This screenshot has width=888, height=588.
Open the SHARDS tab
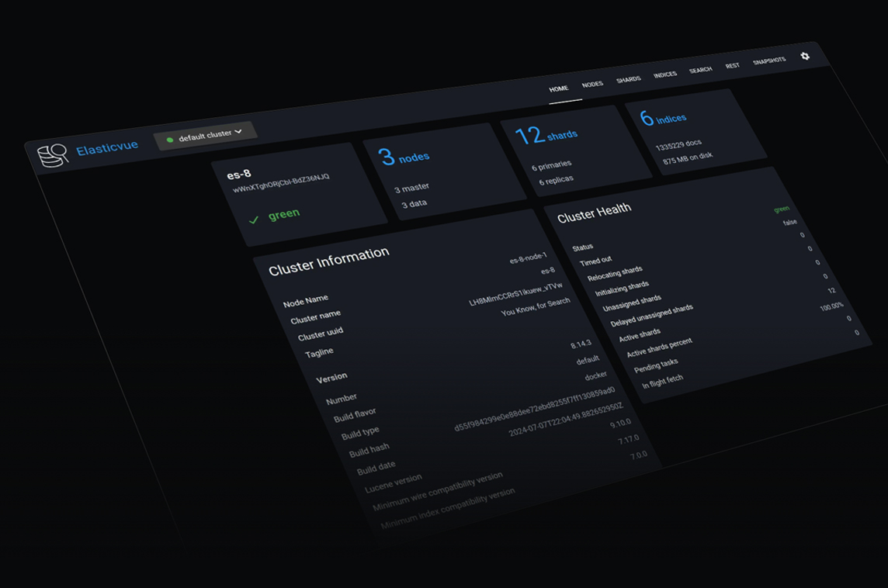pos(629,79)
